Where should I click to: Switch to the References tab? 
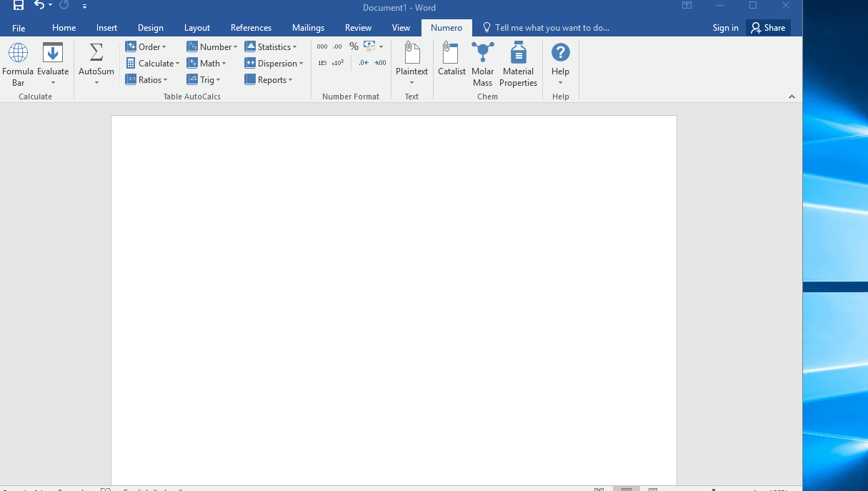[x=251, y=28]
